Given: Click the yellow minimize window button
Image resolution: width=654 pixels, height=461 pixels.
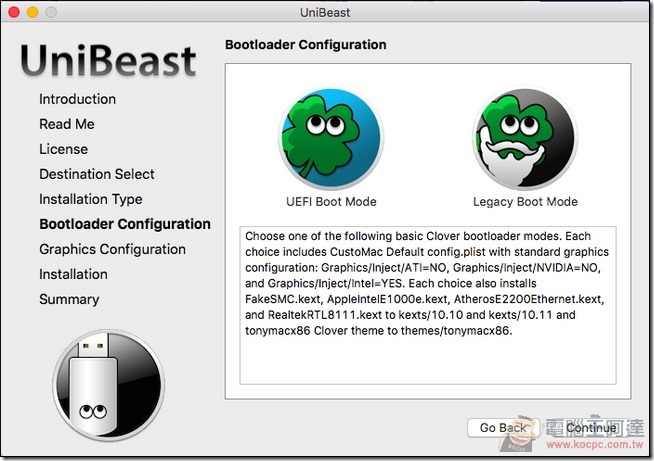Looking at the screenshot, I should [33, 12].
